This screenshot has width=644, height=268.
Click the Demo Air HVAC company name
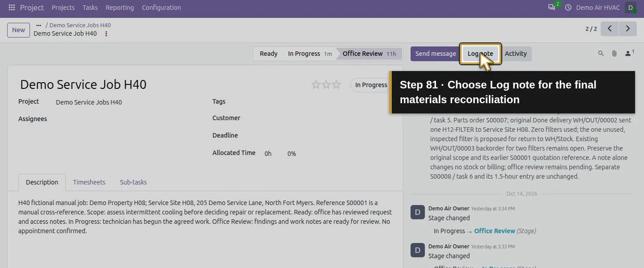598,8
